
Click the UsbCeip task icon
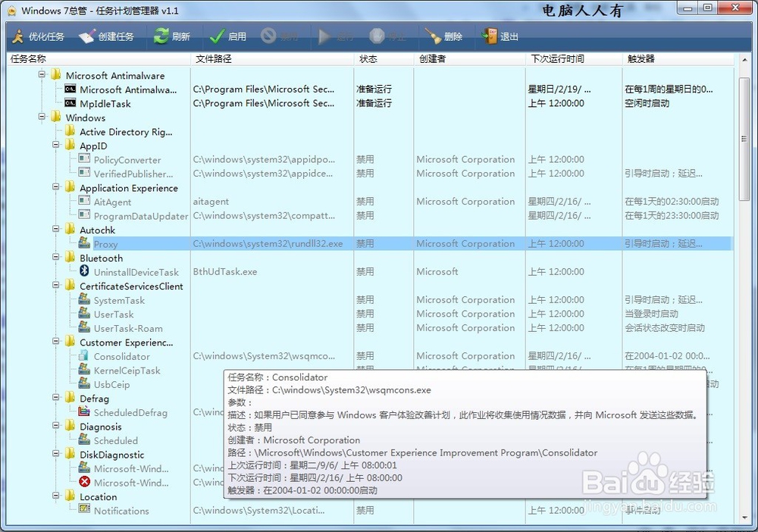pos(84,383)
